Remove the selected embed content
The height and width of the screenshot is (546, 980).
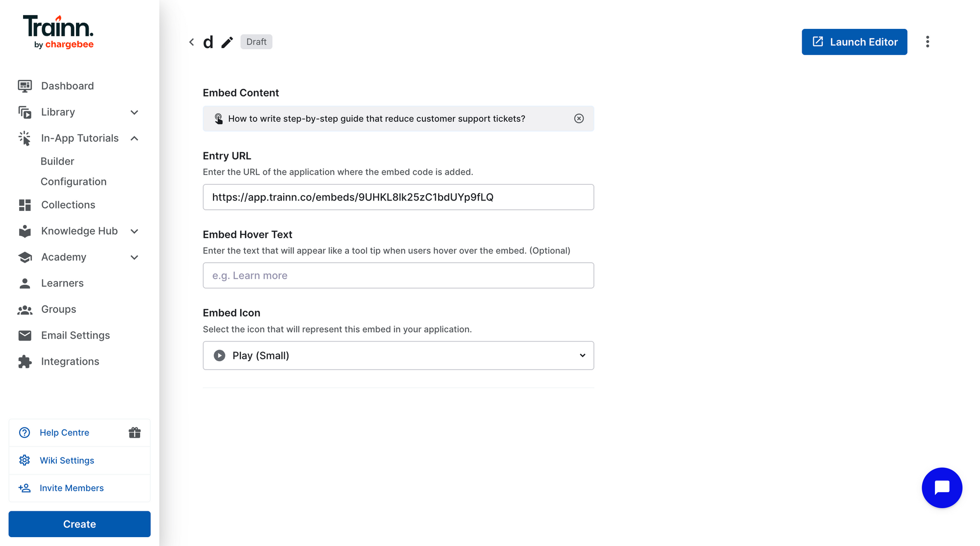(579, 119)
